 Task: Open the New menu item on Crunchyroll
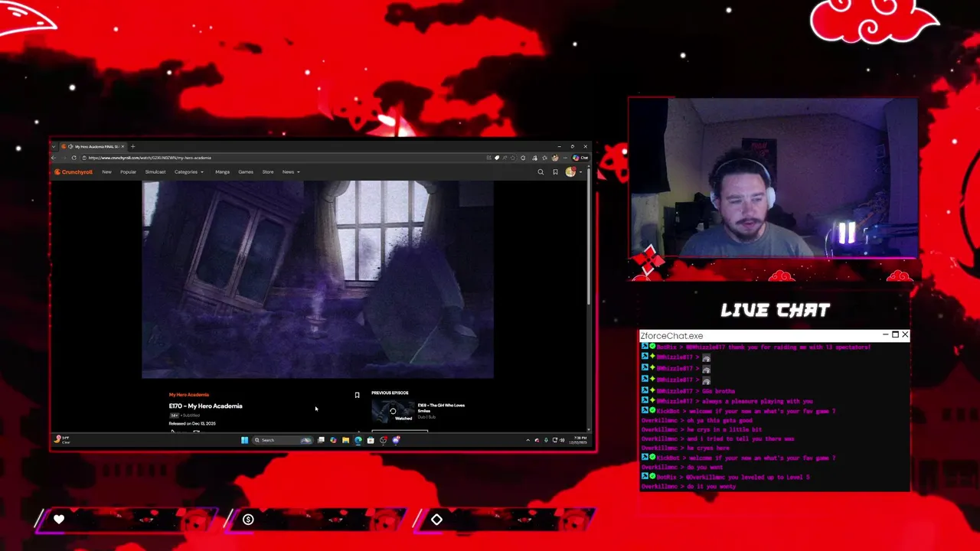click(106, 172)
